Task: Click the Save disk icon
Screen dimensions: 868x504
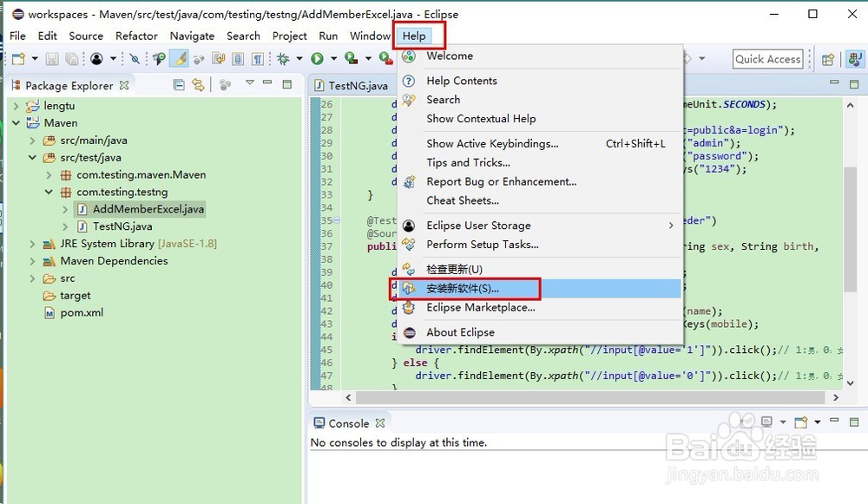Action: click(52, 59)
